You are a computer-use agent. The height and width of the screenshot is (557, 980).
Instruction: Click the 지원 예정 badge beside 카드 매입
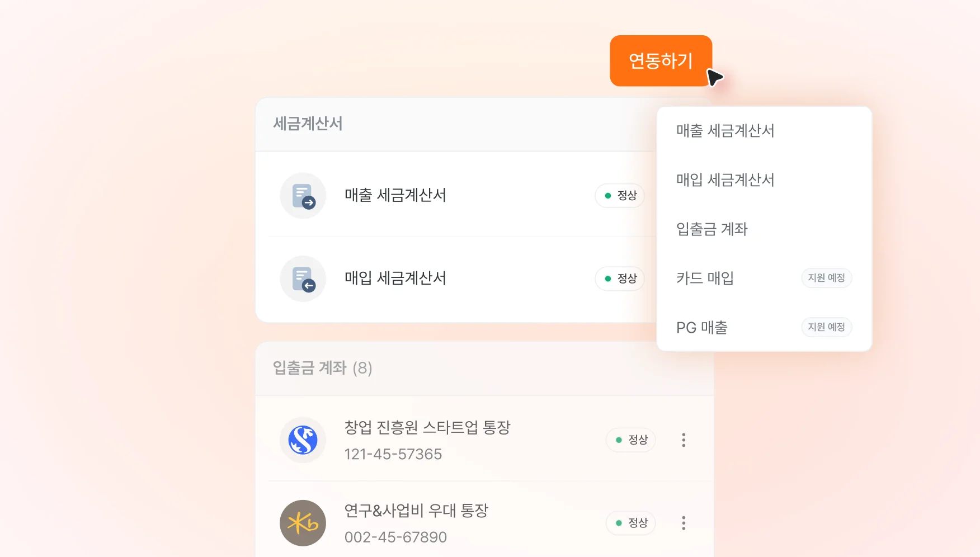tap(827, 278)
